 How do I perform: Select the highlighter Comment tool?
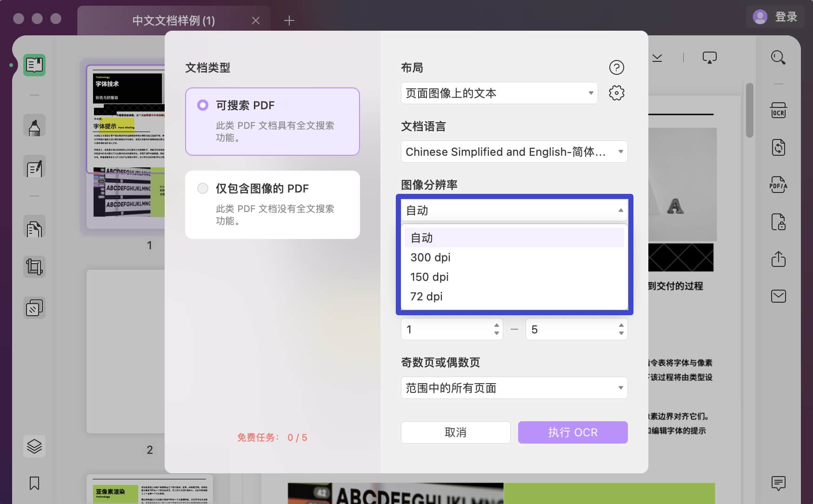tap(34, 126)
